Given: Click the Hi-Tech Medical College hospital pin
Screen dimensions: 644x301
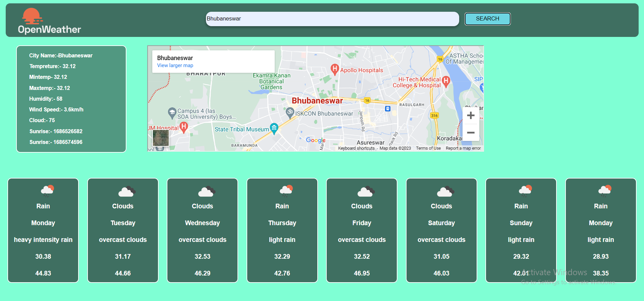Looking at the screenshot, I should pyautogui.click(x=446, y=81).
